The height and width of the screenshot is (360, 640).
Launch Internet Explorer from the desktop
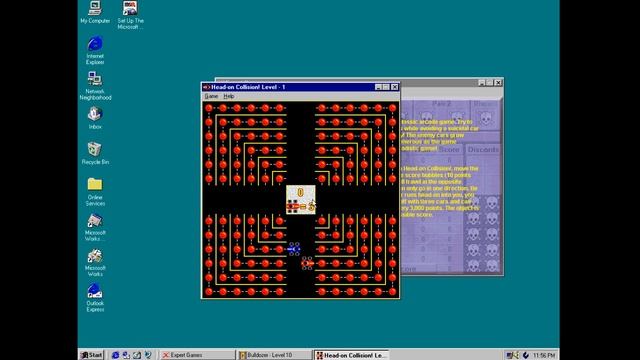(x=95, y=50)
